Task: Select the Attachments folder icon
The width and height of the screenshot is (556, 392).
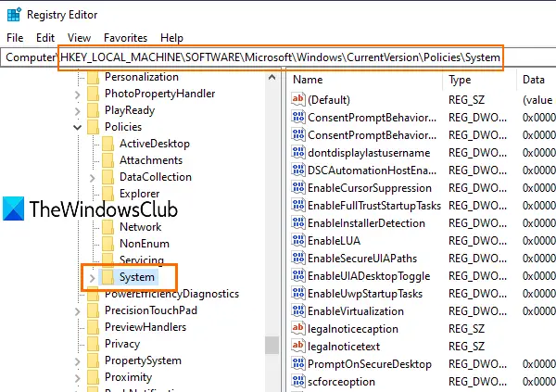Action: pos(107,160)
